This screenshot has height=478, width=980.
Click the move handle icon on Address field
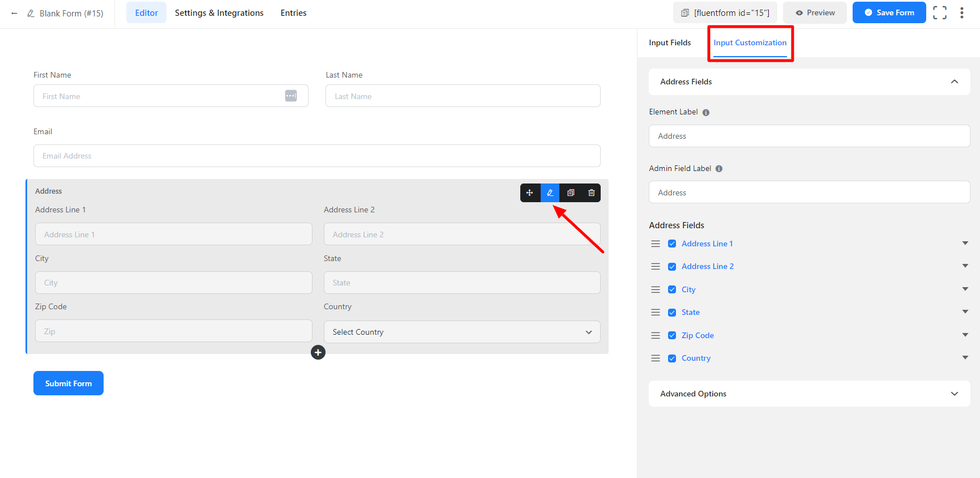(x=529, y=193)
